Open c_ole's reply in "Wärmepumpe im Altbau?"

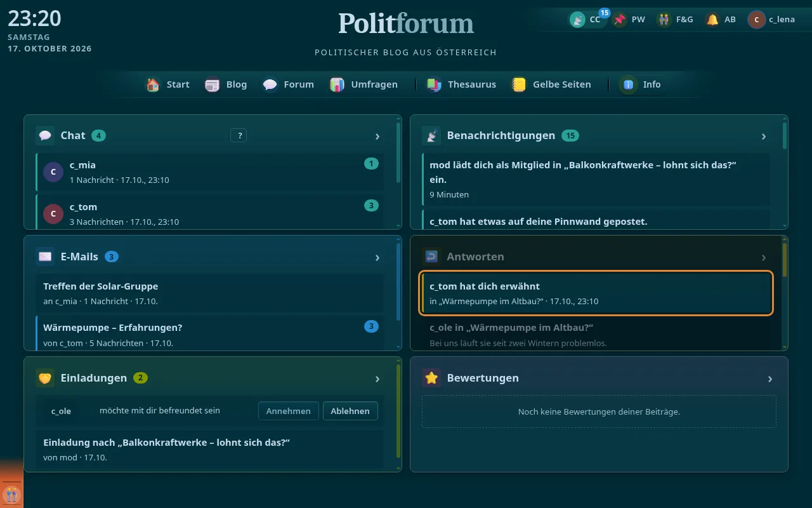(596, 333)
